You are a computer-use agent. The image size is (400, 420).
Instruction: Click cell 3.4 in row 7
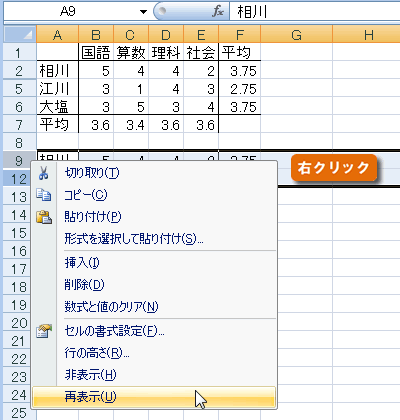point(131,124)
